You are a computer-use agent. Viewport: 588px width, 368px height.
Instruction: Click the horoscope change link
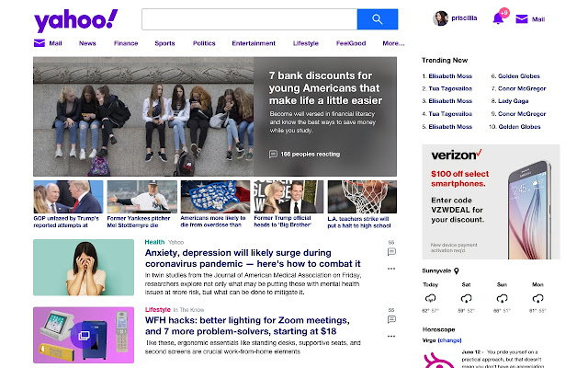click(x=449, y=340)
